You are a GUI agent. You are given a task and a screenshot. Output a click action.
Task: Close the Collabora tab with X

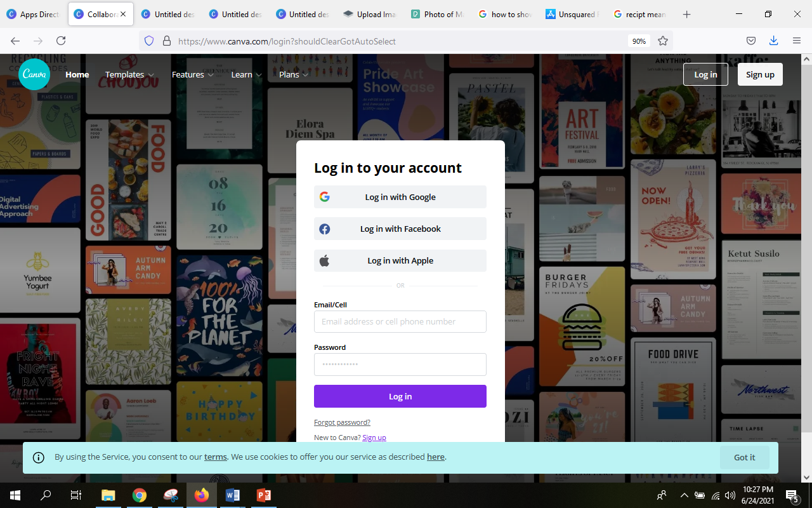click(x=123, y=14)
